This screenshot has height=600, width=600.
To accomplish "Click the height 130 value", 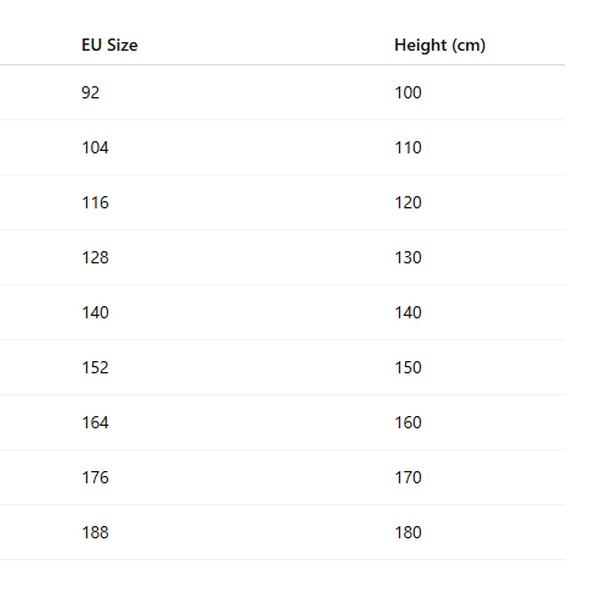I will coord(408,258).
